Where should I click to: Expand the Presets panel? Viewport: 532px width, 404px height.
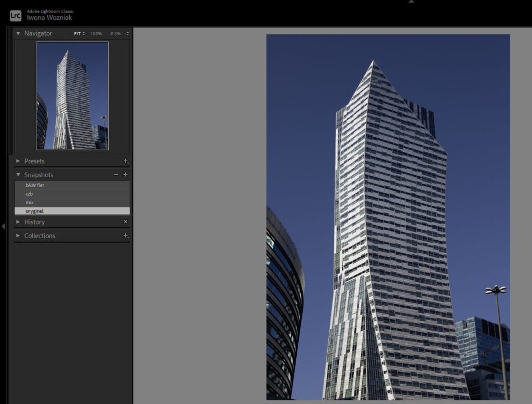(x=34, y=161)
